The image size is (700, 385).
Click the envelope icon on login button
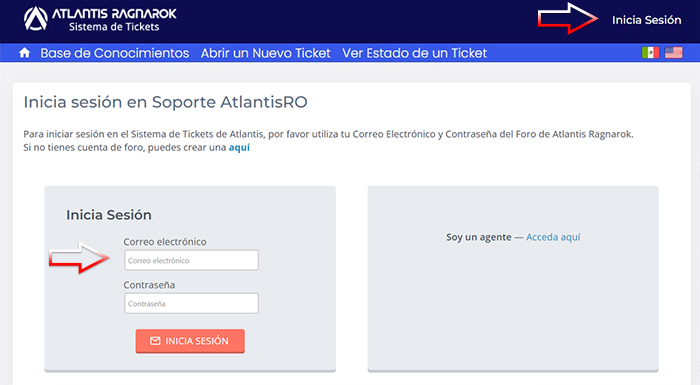155,341
